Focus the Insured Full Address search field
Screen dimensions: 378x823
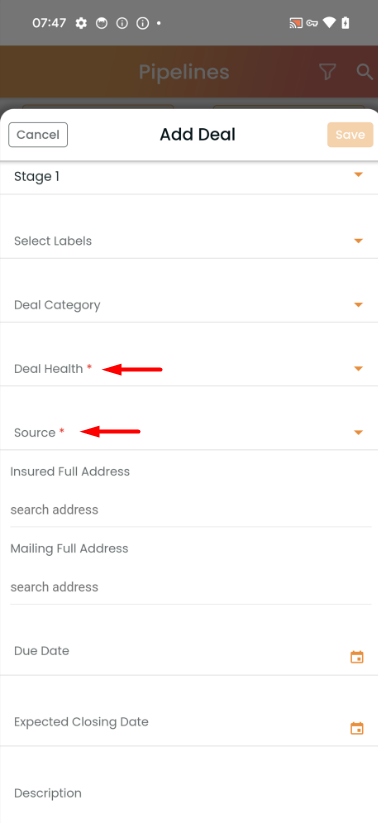coord(191,510)
